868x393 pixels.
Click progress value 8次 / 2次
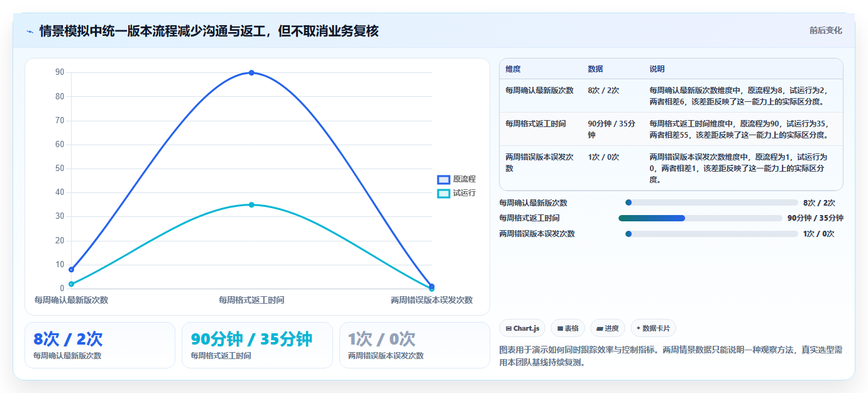[x=819, y=202]
